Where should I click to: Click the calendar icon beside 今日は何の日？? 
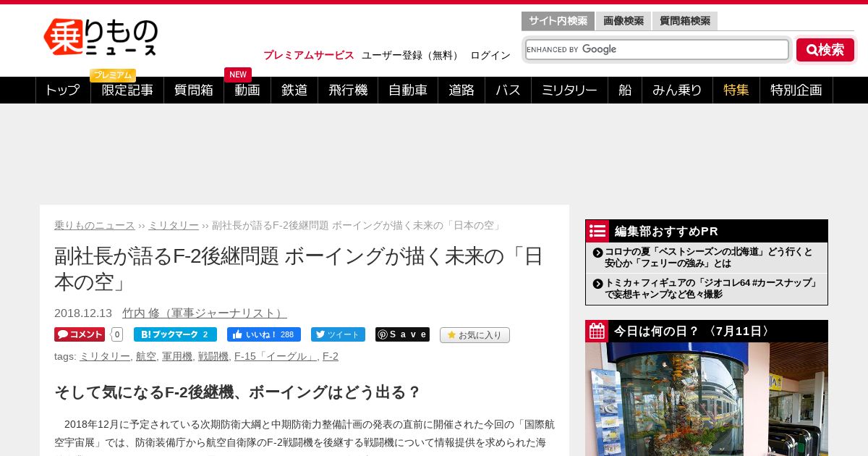pos(597,332)
